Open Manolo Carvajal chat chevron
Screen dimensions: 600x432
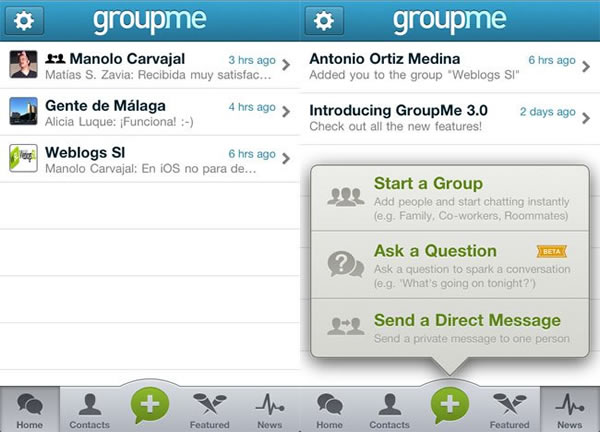[286, 65]
